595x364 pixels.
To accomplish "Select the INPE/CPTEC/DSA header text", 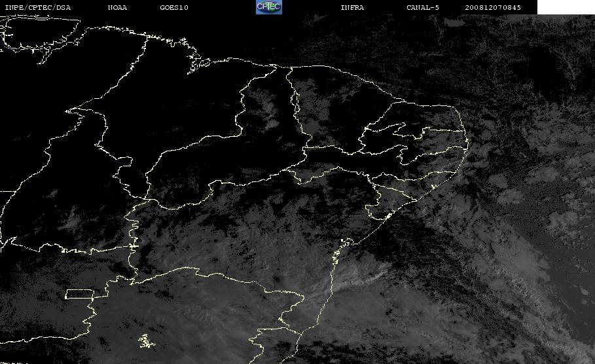I will coord(37,7).
